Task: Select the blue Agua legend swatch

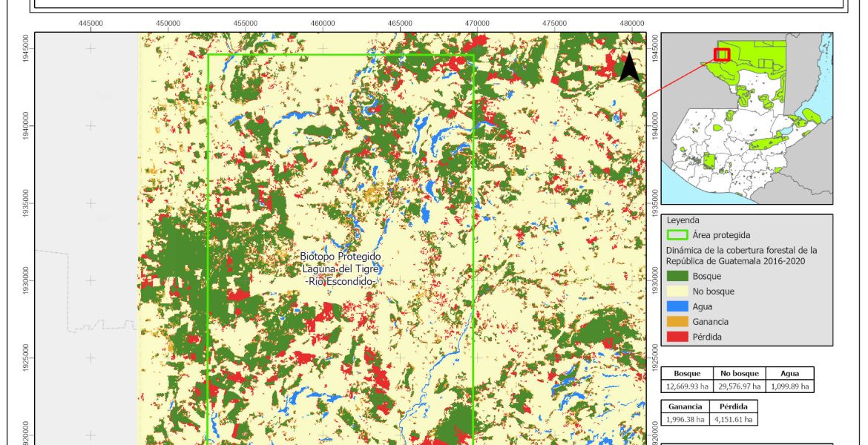Action: [x=677, y=307]
